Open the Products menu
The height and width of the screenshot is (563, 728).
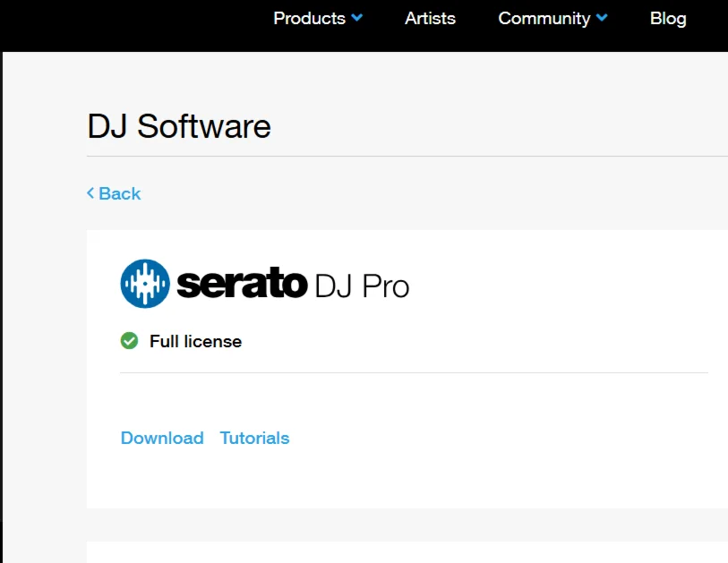[x=309, y=18]
